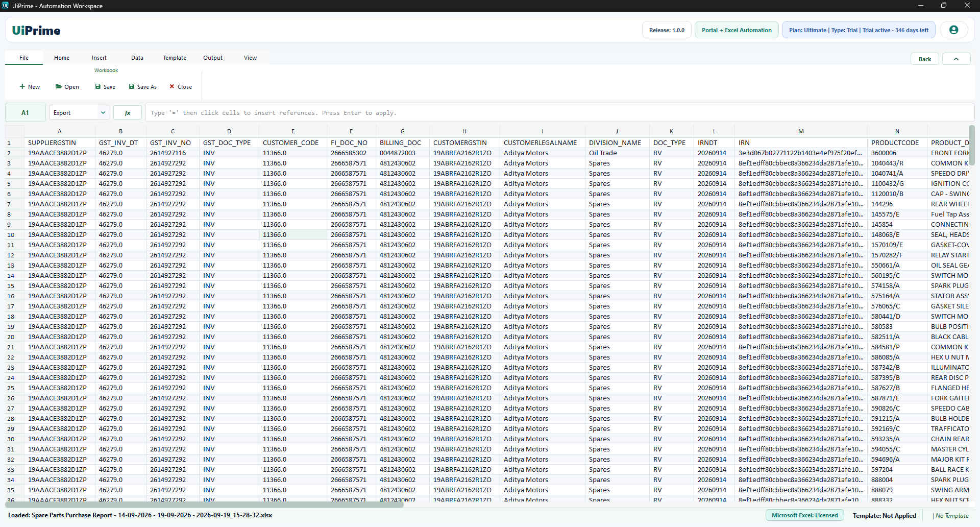Click the BILLING_DOC header cell
This screenshot has height=527, width=980.
coord(402,143)
